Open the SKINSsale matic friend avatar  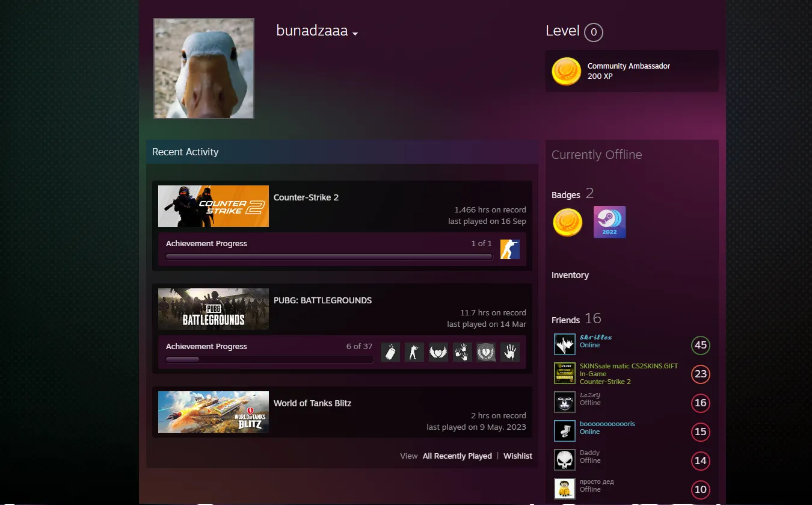[565, 373]
